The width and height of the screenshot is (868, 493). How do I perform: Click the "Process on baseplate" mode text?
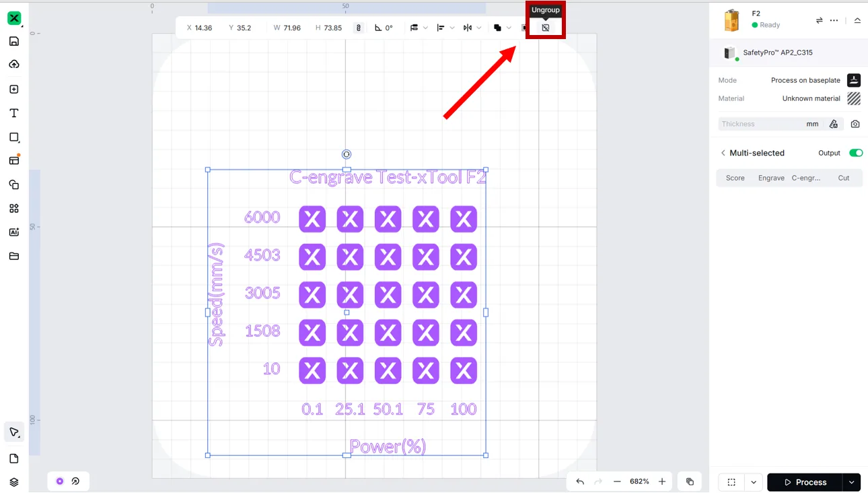point(805,80)
